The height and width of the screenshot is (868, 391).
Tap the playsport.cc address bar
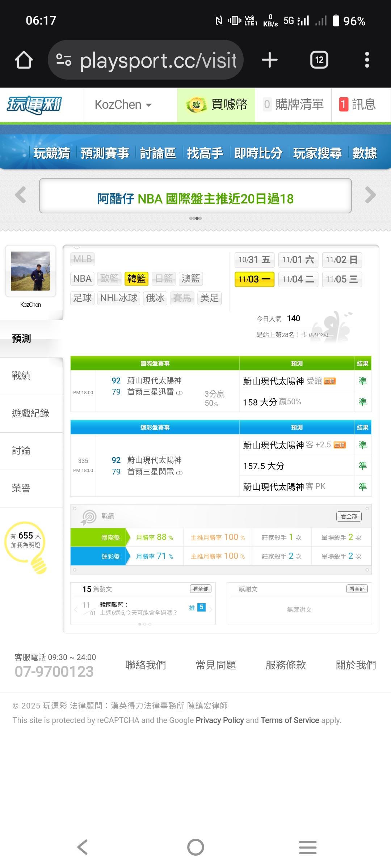[x=146, y=60]
